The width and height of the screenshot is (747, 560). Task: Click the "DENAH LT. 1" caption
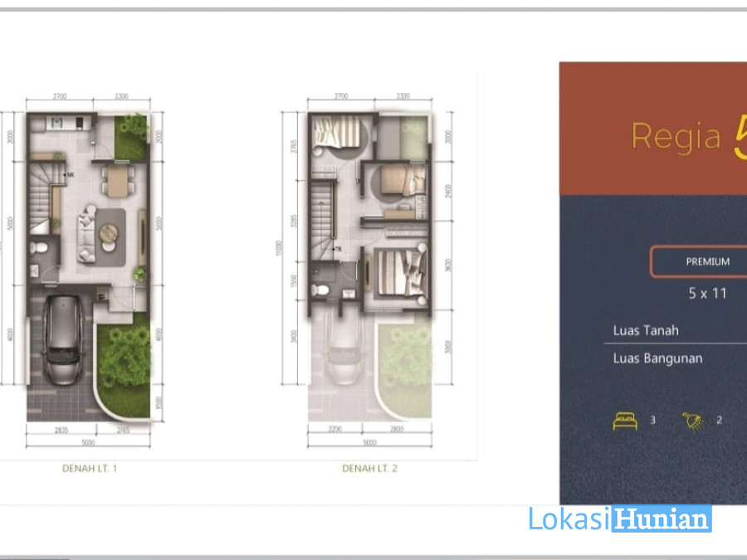tap(90, 469)
